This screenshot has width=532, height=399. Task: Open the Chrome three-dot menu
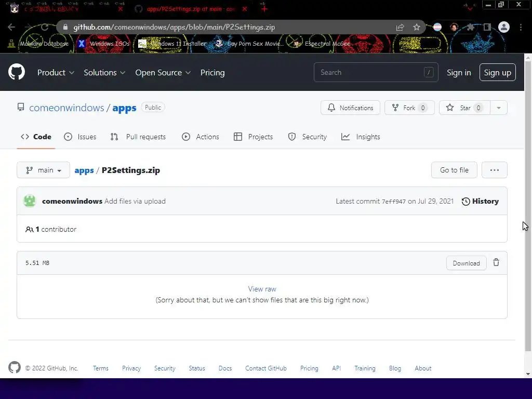pyautogui.click(x=521, y=27)
